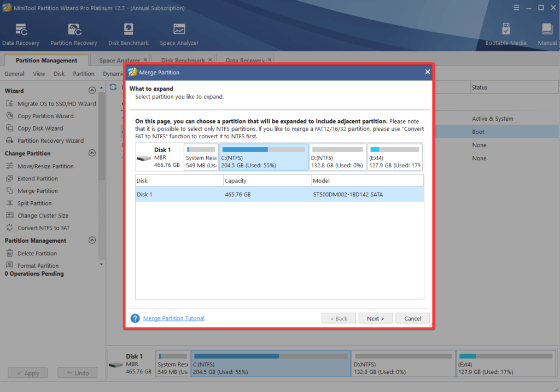Switch to Data Recovery tab
Image resolution: width=560 pixels, height=392 pixels.
(x=245, y=60)
